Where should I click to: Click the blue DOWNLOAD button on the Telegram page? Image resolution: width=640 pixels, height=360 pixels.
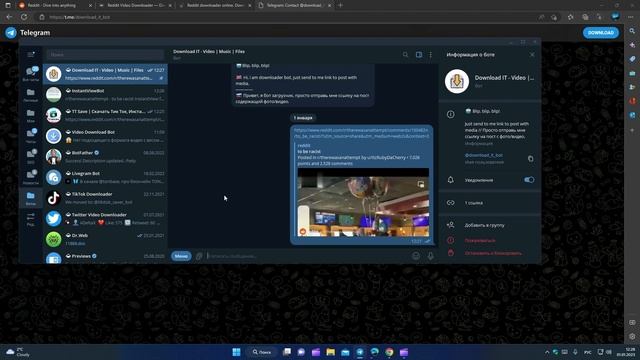coord(600,33)
